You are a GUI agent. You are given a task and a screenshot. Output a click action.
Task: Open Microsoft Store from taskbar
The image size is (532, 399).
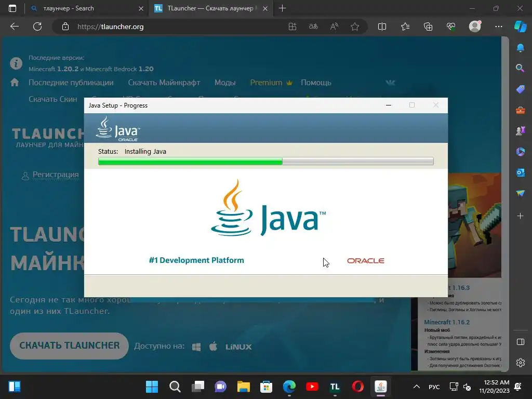[x=267, y=387]
